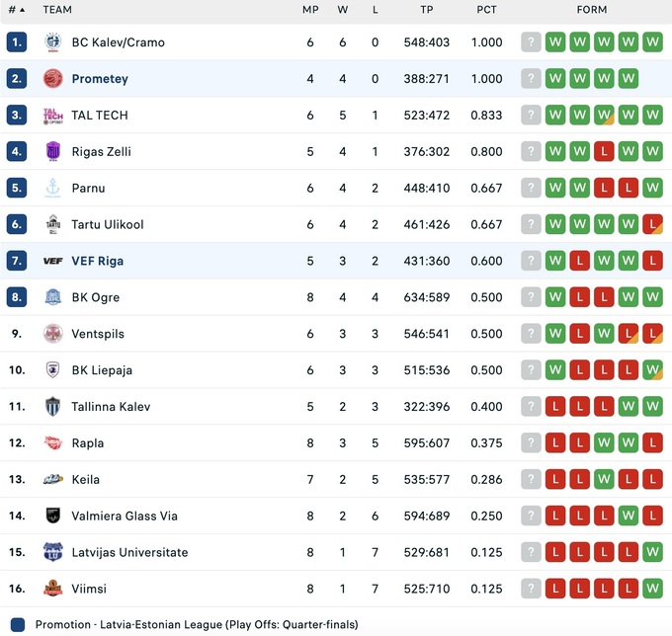Click the Parnu anchor logo
Viewport: 672px width, 636px height.
52,189
